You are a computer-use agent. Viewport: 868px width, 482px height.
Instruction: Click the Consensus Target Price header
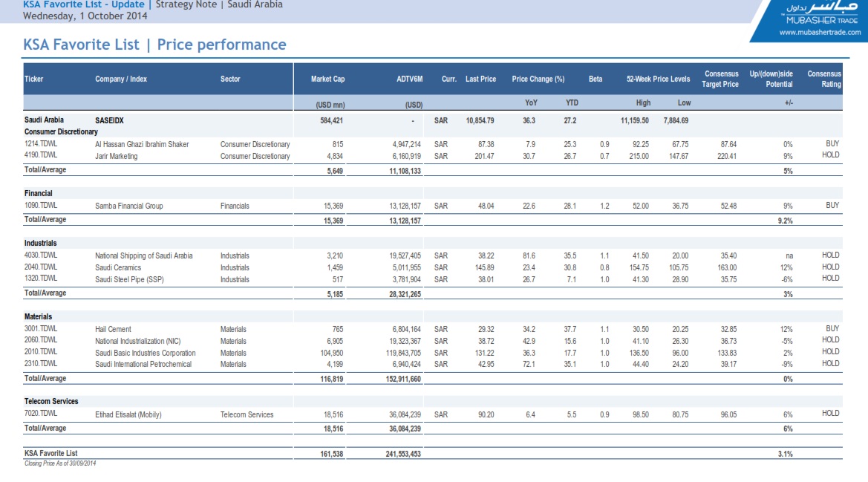pyautogui.click(x=721, y=79)
